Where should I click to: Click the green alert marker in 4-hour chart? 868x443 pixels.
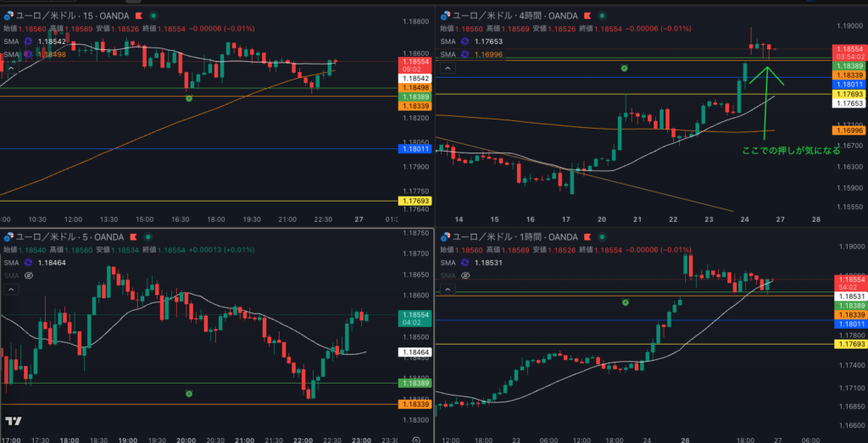(x=625, y=68)
